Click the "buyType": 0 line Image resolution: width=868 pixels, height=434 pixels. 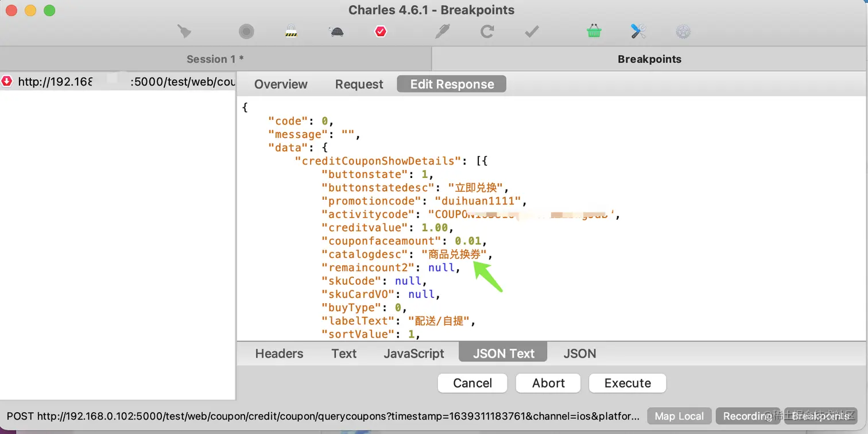click(365, 308)
